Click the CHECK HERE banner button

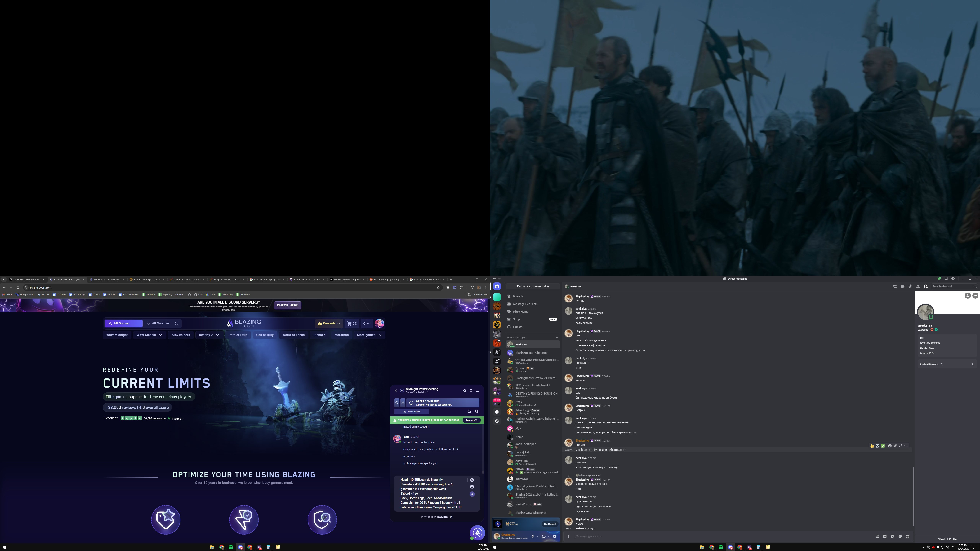[x=288, y=305]
